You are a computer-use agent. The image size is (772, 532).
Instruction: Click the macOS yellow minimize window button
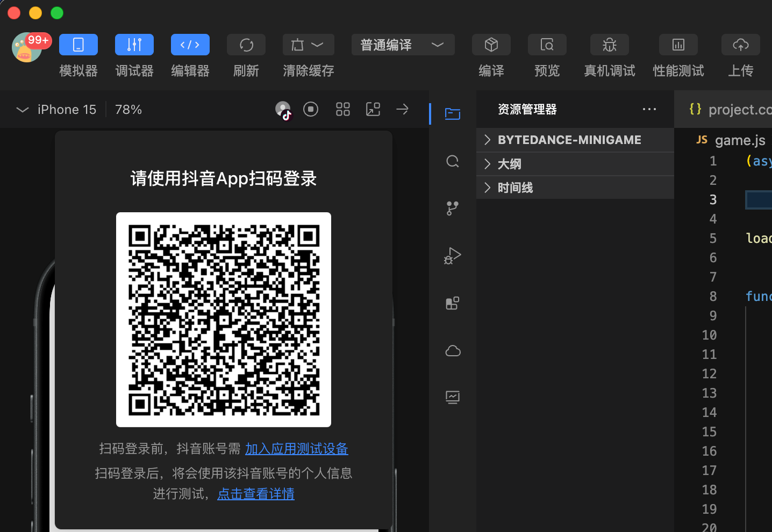pyautogui.click(x=35, y=13)
